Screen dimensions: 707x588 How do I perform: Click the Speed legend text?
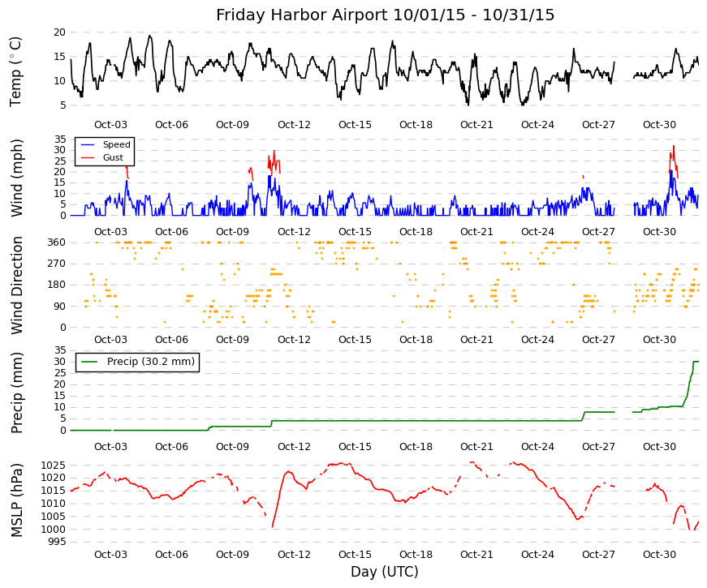pyautogui.click(x=116, y=144)
